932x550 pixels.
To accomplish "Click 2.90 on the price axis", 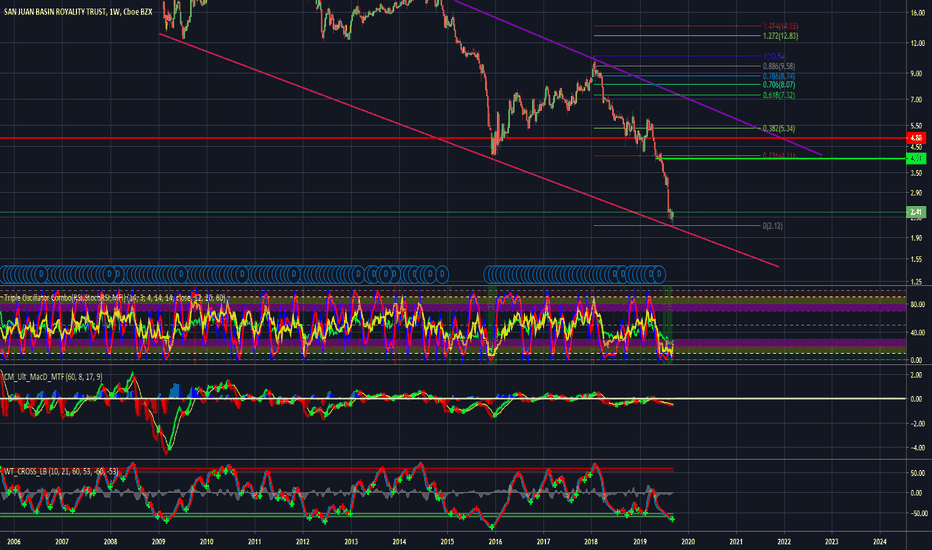I will tap(917, 193).
